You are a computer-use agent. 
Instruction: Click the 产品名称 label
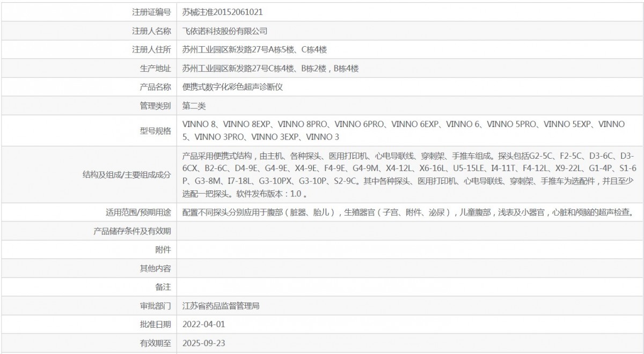155,87
